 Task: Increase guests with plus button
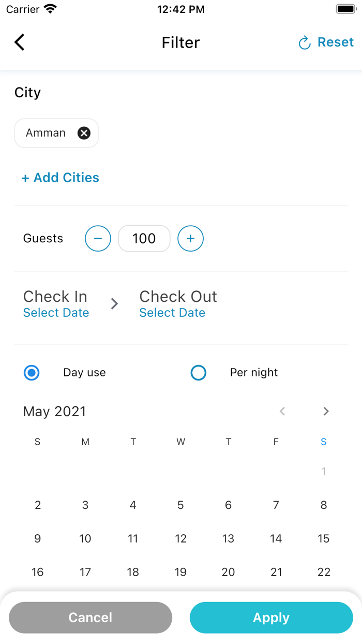[x=190, y=239]
